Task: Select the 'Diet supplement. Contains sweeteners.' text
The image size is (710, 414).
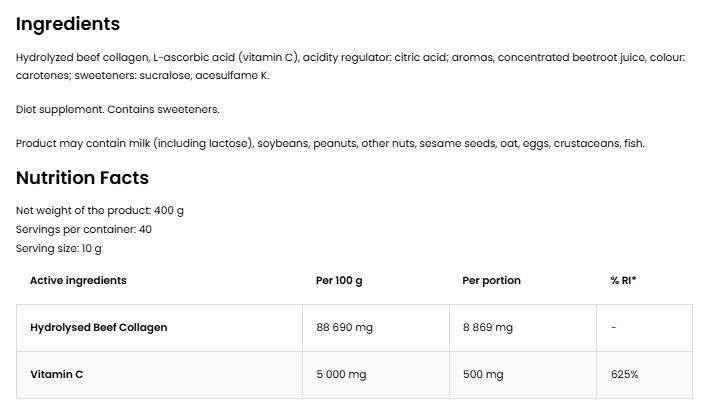Action: coord(117,109)
